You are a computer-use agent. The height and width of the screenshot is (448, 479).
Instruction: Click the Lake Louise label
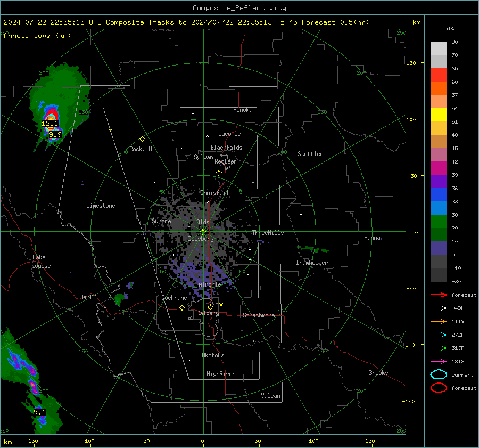(x=41, y=262)
